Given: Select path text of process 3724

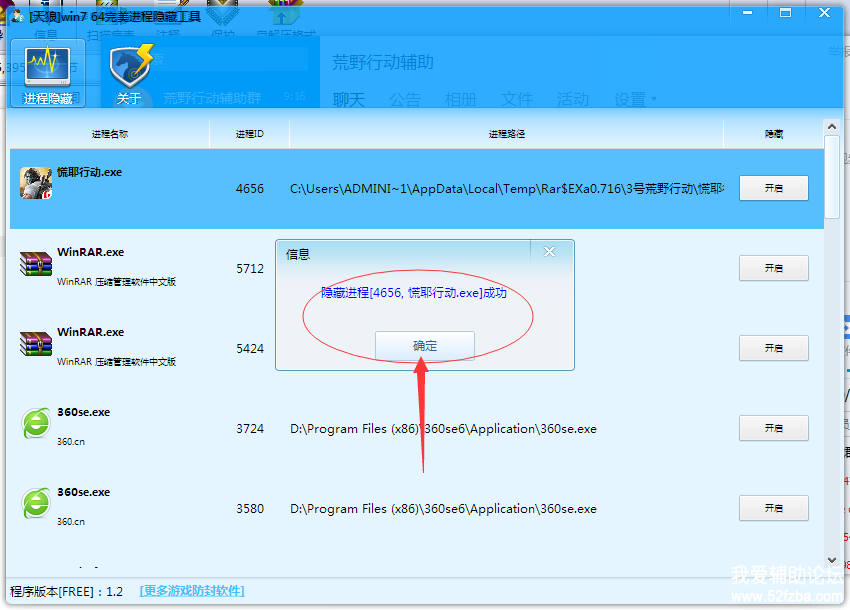Looking at the screenshot, I should click(x=443, y=429).
